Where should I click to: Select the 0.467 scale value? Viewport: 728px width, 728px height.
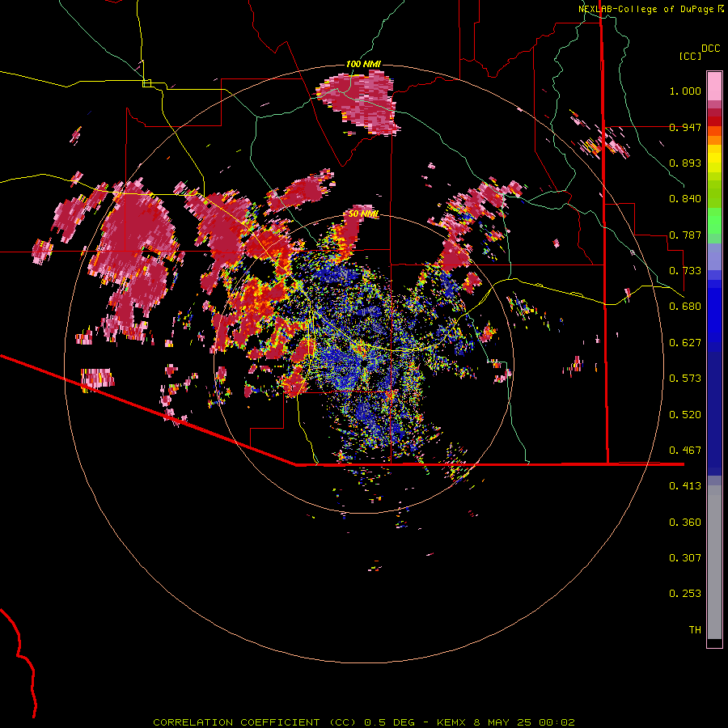point(685,451)
